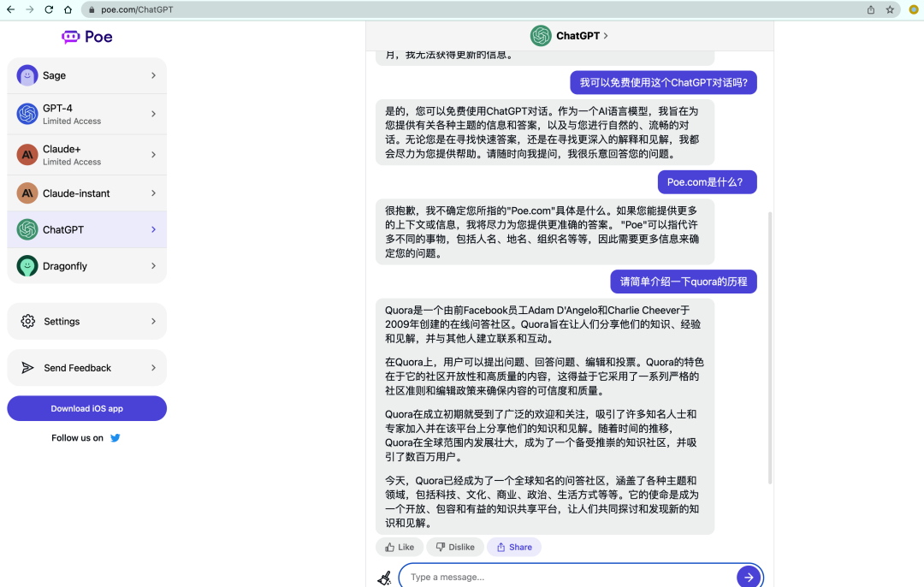Click the share icon on the Share button
Screen dimensions: 924x587
click(500, 548)
